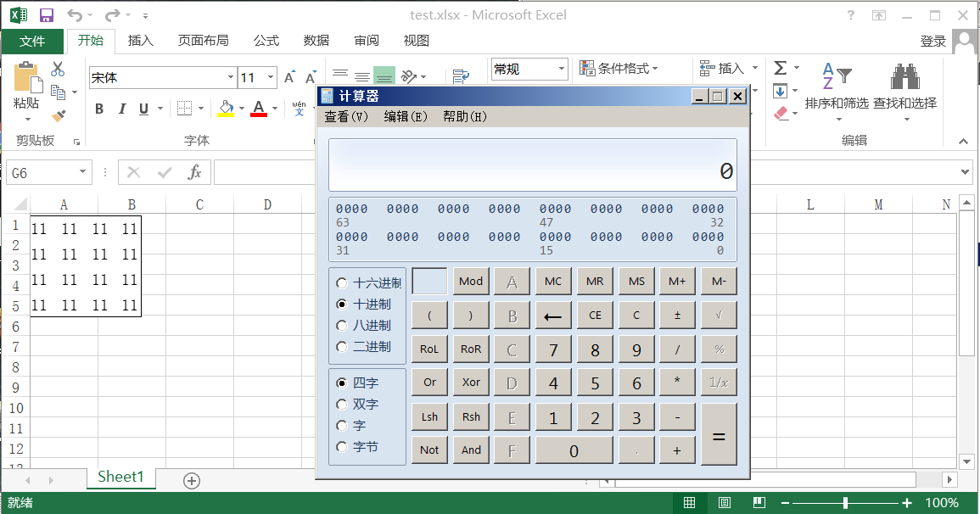Increase font size with the larger A
The image size is (980, 514).
pyautogui.click(x=289, y=77)
